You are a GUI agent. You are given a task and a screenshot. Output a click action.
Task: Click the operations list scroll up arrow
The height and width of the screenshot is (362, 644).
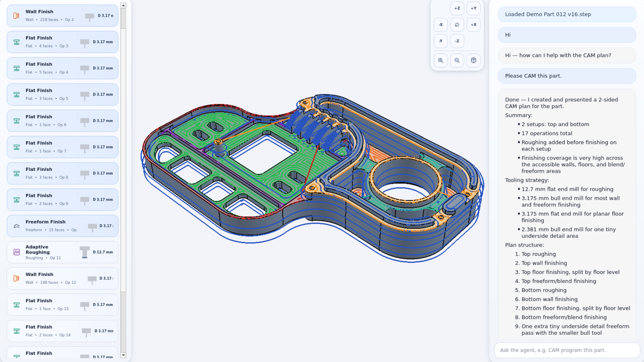tap(123, 5)
